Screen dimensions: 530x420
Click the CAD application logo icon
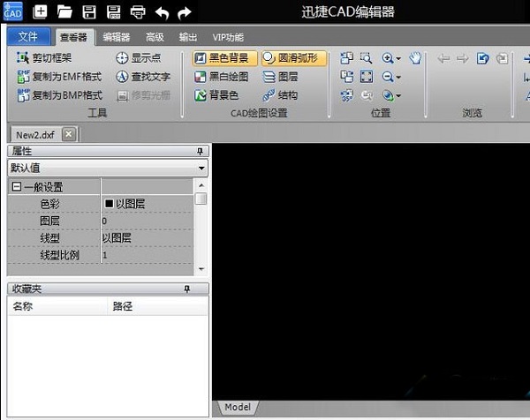click(x=12, y=11)
